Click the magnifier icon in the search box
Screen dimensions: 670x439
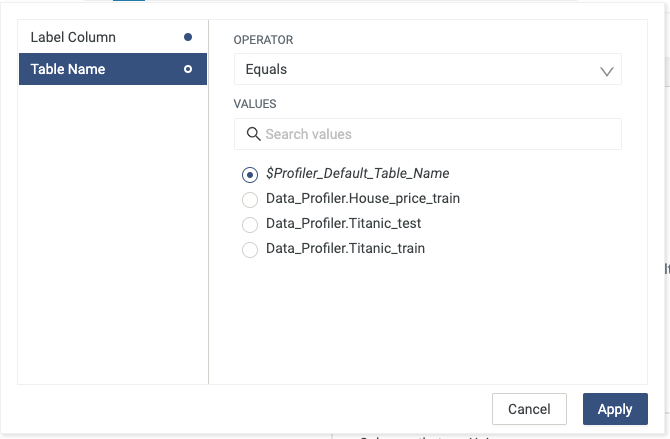coord(252,134)
